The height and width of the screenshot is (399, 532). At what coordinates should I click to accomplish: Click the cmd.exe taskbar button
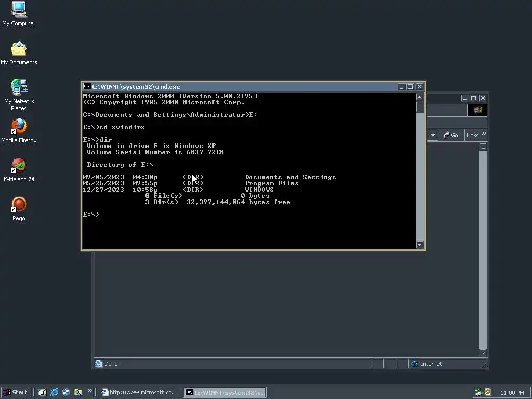225,392
